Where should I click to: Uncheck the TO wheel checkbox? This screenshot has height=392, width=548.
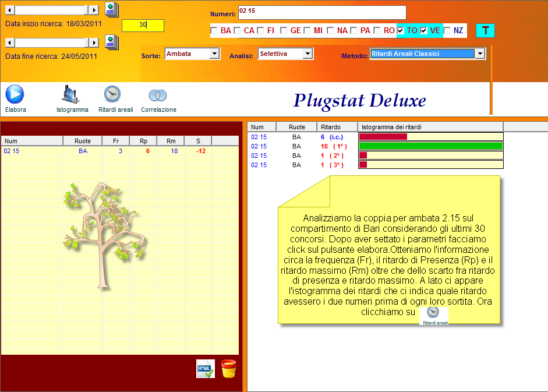pyautogui.click(x=400, y=30)
